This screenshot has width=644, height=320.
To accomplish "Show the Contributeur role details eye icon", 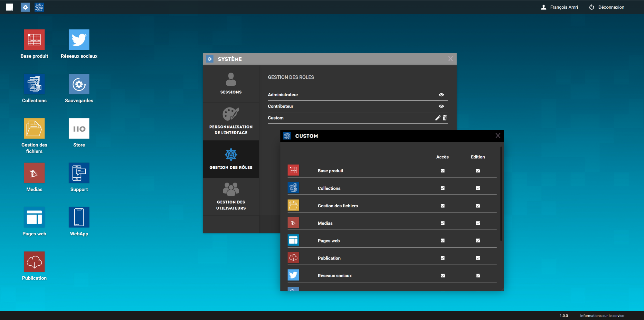I will point(441,106).
